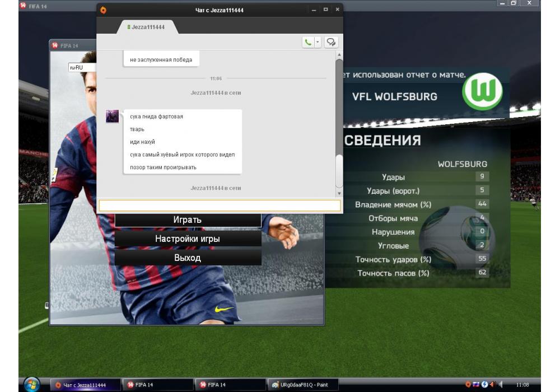
Task: Click the Origin logo in chat title bar
Action: [x=103, y=10]
